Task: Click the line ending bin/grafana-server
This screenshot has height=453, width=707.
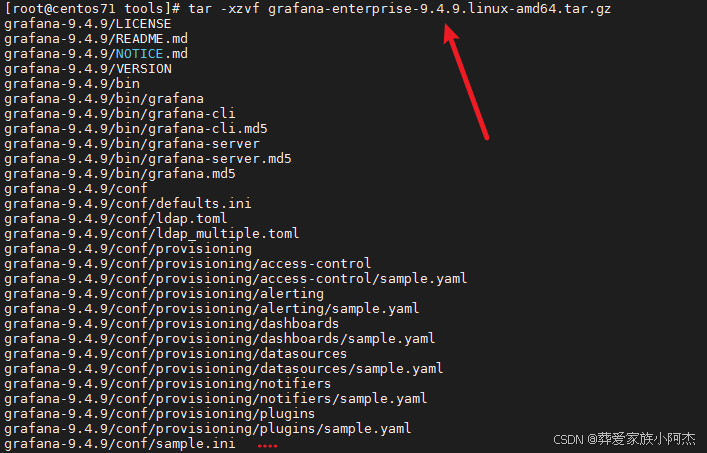Action: coord(132,144)
